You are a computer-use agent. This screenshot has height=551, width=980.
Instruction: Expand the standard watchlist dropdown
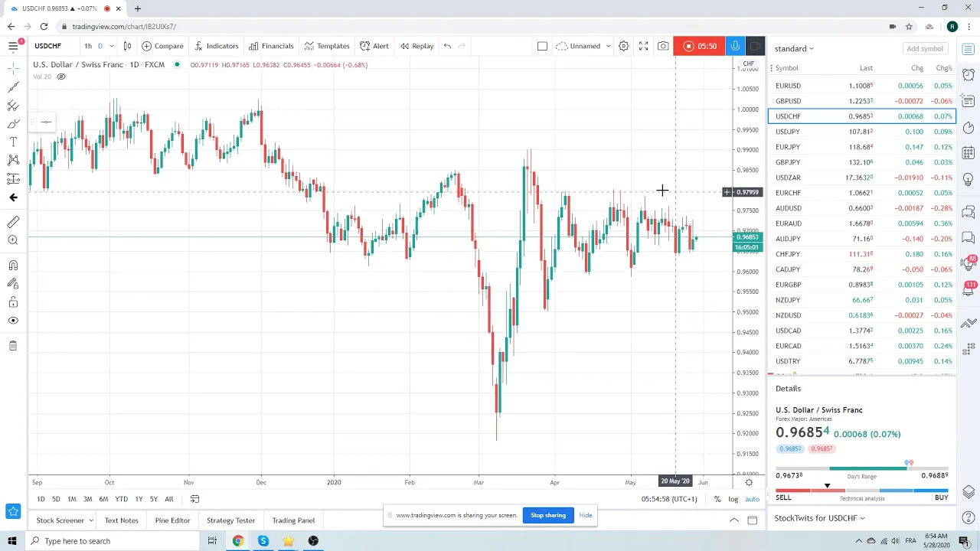[794, 49]
